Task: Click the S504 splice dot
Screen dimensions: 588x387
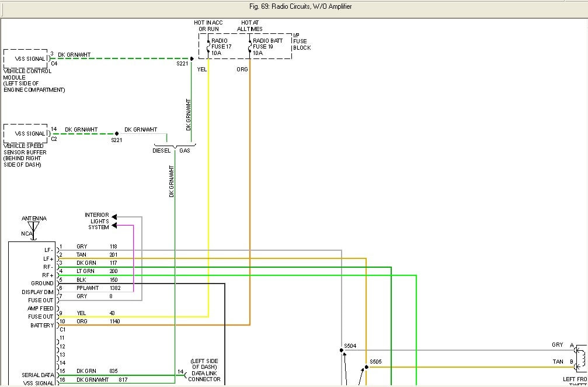Action: [342, 350]
